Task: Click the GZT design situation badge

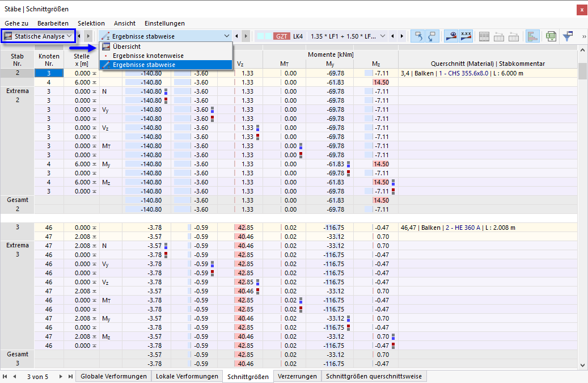Action: coord(282,36)
